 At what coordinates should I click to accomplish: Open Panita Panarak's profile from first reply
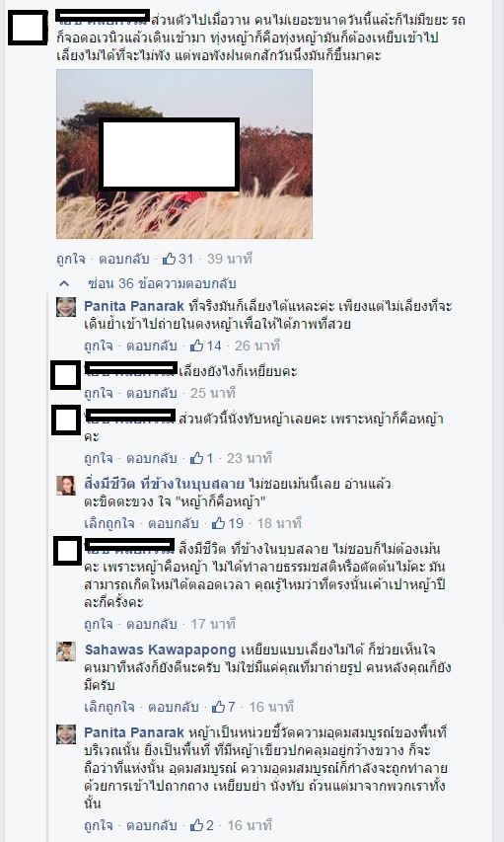[x=134, y=306]
